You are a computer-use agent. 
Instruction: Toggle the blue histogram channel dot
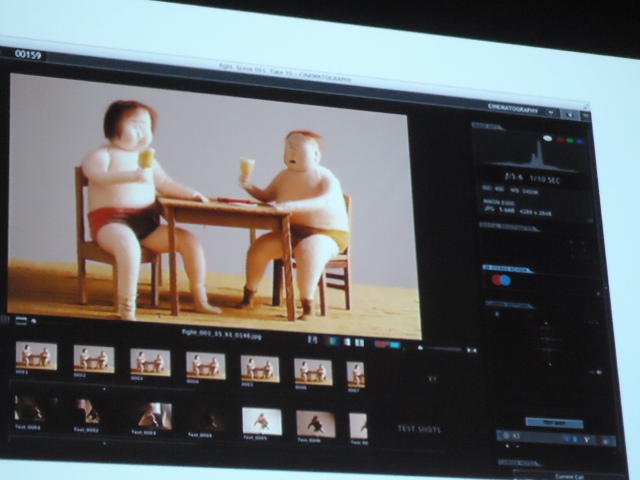pyautogui.click(x=579, y=141)
